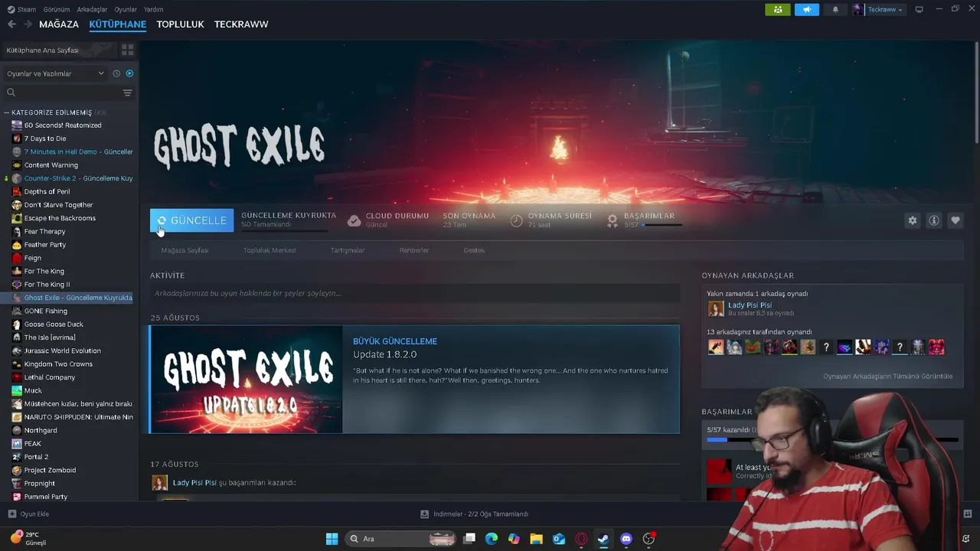Open the TOPLULUK tab
This screenshot has width=980, height=551.
180,24
